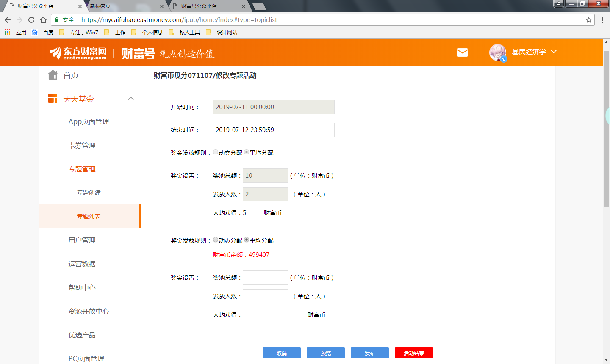Click the browser address bar URL
Screen dimensions: 610x364
click(x=179, y=20)
